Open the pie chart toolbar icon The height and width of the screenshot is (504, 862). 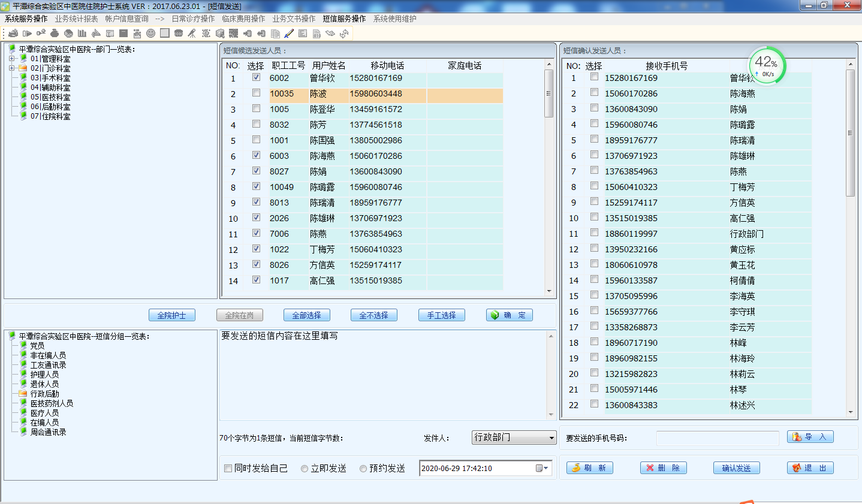pos(68,34)
